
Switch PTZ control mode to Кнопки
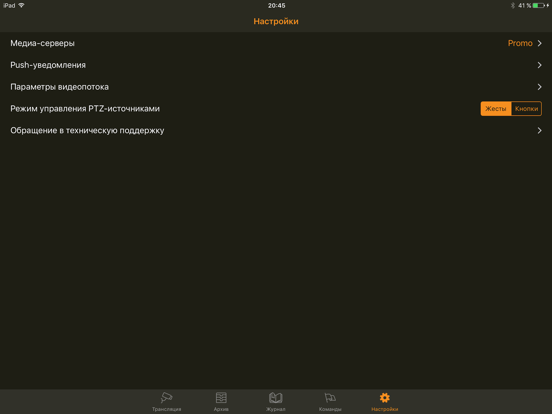click(526, 109)
